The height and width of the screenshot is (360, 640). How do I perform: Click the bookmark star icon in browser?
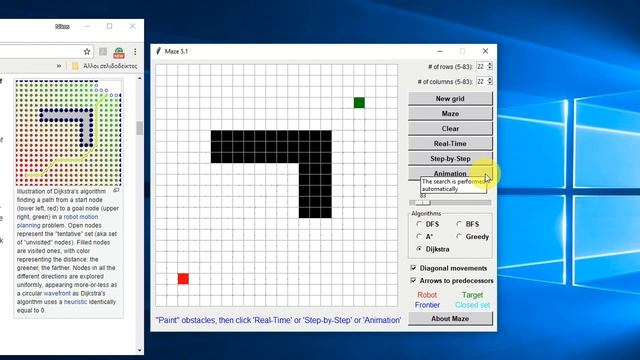(87, 52)
